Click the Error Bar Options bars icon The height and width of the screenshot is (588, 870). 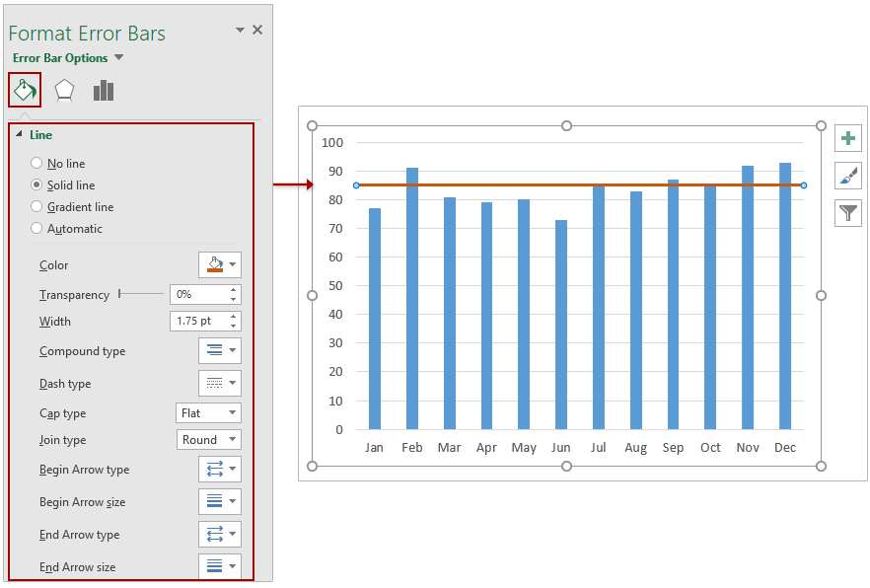[104, 90]
